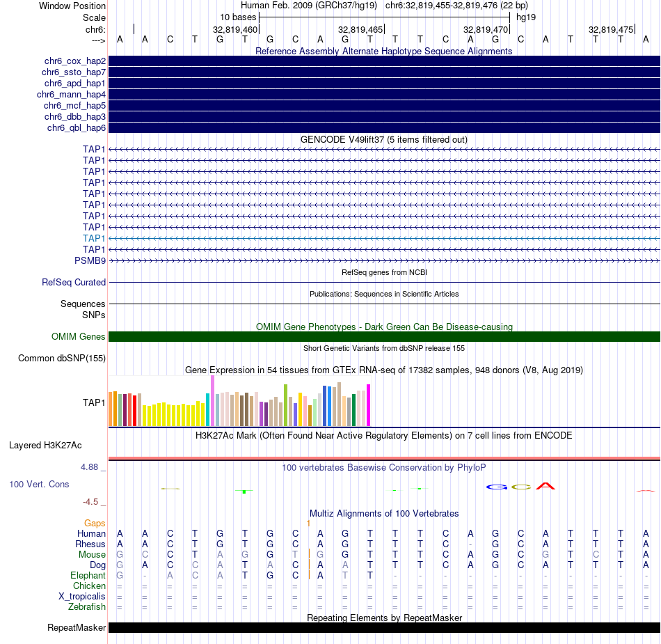661x644 pixels.
Task: Click the Multiz Alignments of 100 Vertebrates title
Action: click(x=384, y=513)
